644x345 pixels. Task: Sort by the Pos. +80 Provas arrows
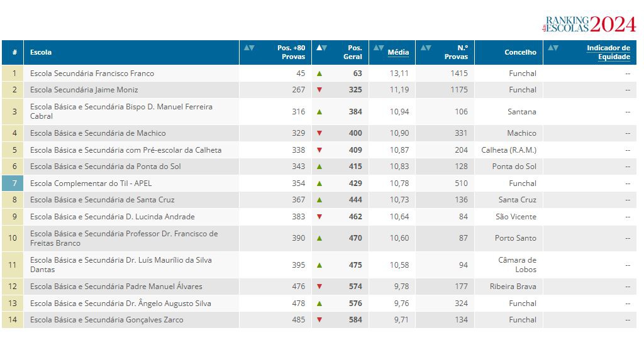(x=249, y=48)
